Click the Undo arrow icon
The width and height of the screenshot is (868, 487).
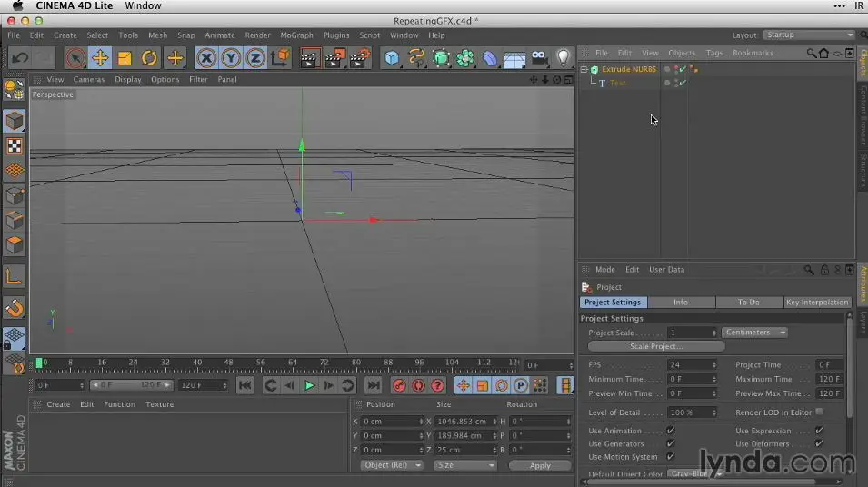20,57
